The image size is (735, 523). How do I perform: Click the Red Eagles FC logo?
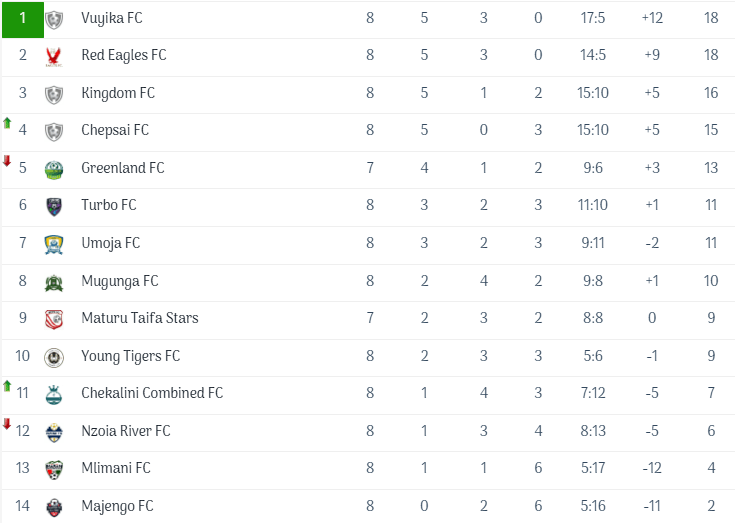click(54, 57)
